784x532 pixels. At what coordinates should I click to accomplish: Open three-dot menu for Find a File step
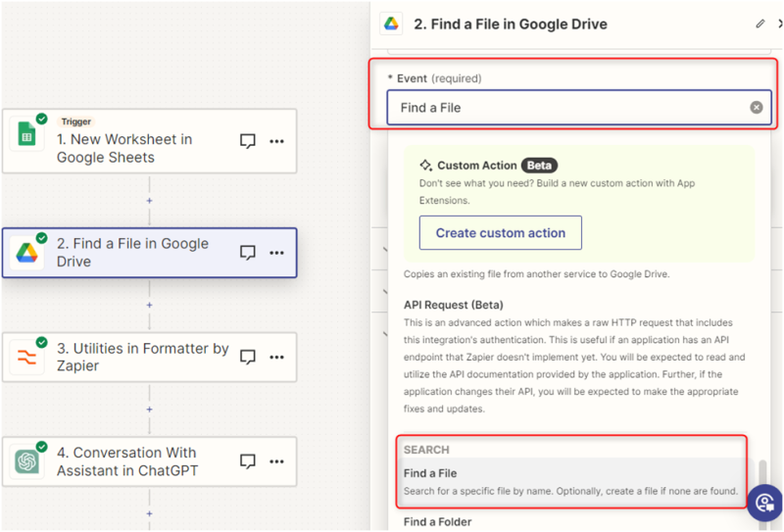pos(276,253)
